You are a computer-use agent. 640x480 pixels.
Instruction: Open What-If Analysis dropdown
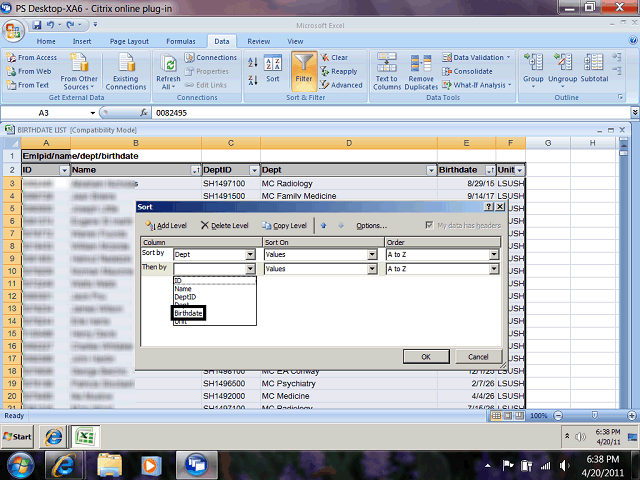click(477, 85)
